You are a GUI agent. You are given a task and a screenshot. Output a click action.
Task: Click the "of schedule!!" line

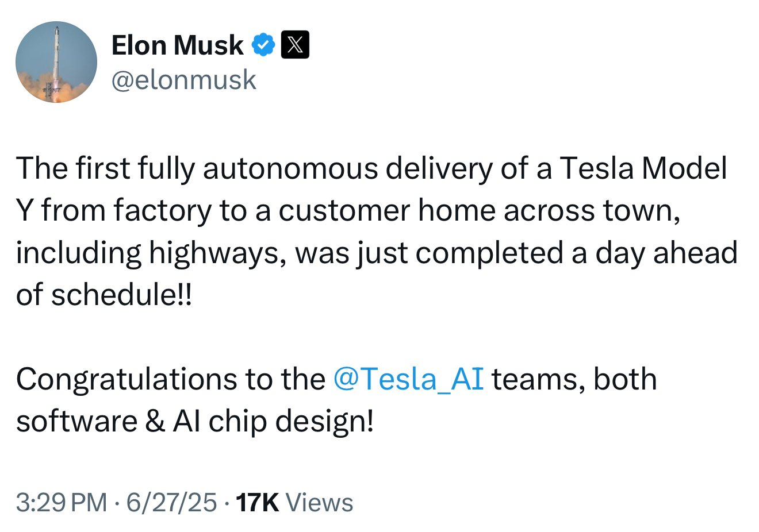click(103, 295)
